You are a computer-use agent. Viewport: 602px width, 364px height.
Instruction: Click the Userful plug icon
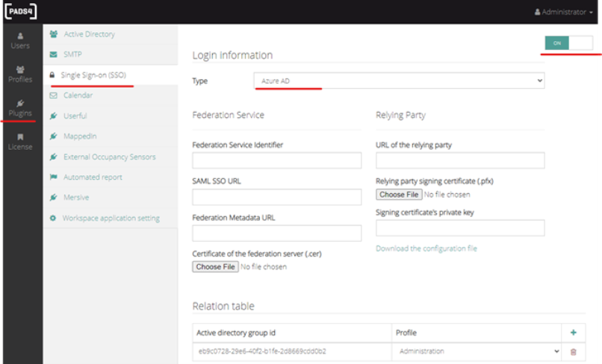click(53, 116)
